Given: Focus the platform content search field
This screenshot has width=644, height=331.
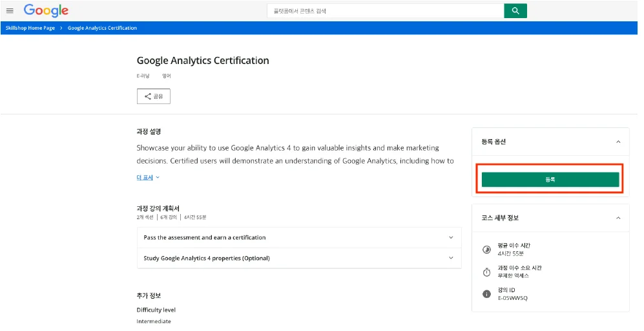Looking at the screenshot, I should (385, 11).
